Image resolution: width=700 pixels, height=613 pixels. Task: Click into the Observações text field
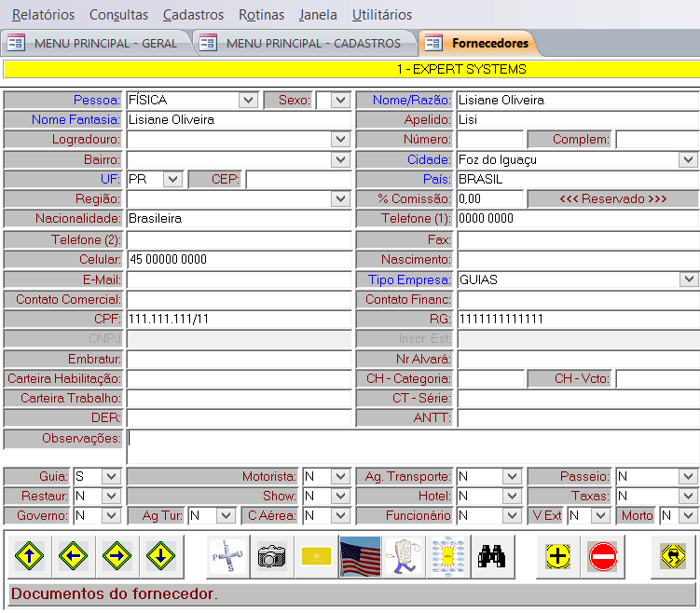(410, 446)
